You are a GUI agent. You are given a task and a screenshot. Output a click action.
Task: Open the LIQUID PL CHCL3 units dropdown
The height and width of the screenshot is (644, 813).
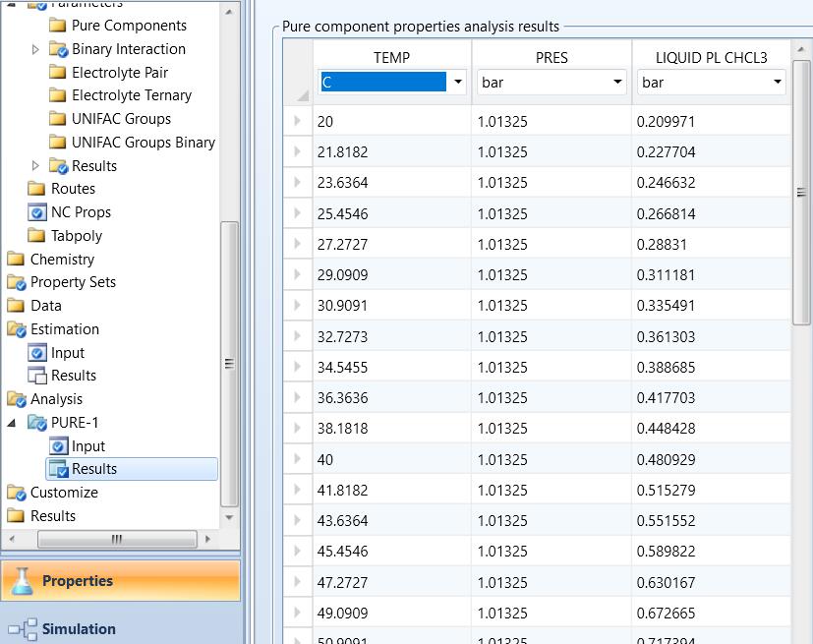tap(778, 83)
